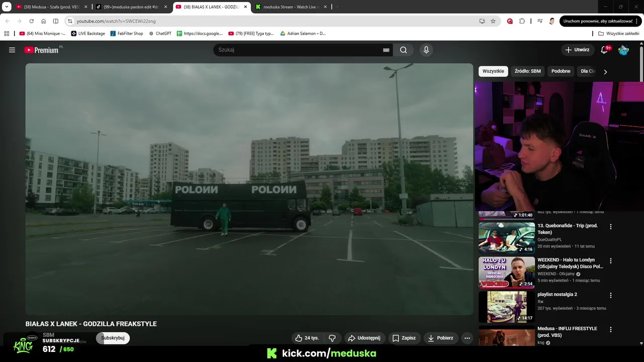Viewport: 644px width, 362px height.
Task: Like the video with thumbs-up 24 tys.
Action: click(x=307, y=338)
